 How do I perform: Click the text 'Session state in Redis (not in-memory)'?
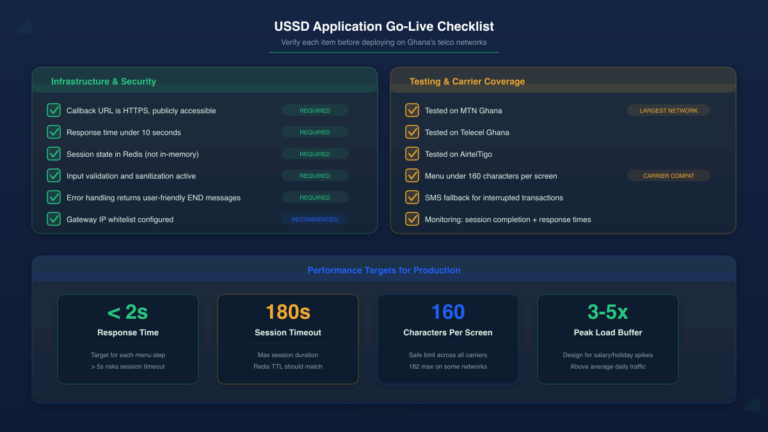tap(133, 154)
